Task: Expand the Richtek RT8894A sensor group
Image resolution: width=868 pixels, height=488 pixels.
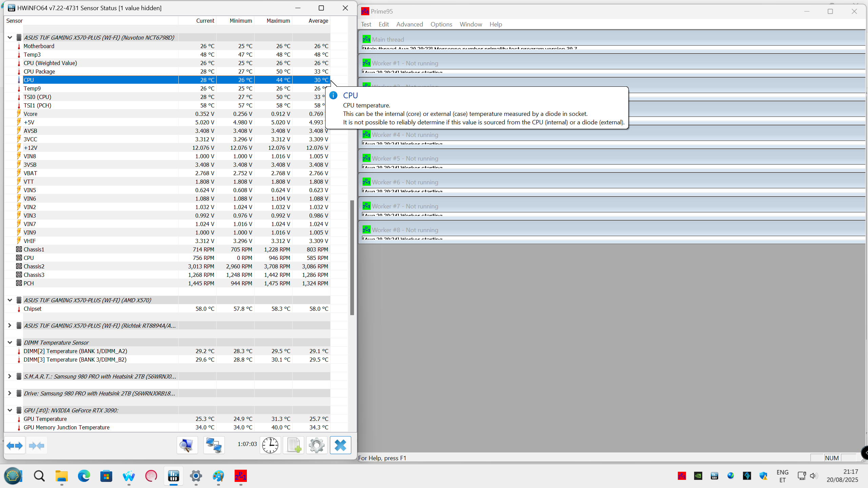Action: point(10,326)
